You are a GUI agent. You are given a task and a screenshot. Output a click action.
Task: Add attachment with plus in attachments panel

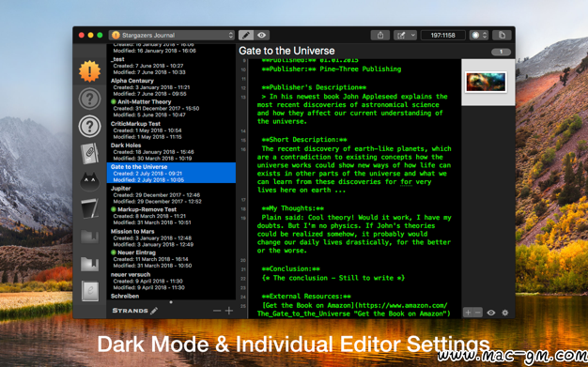tap(468, 313)
